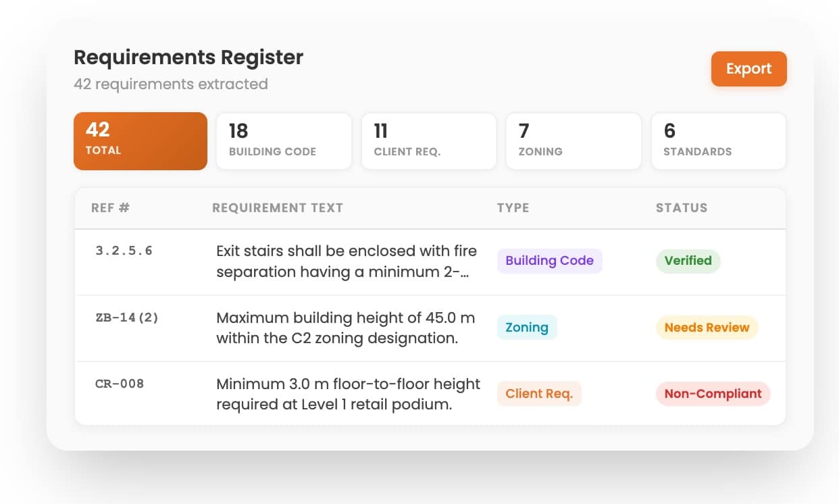This screenshot has height=504, width=839.
Task: Click the Non-Compliant status badge
Action: [713, 394]
